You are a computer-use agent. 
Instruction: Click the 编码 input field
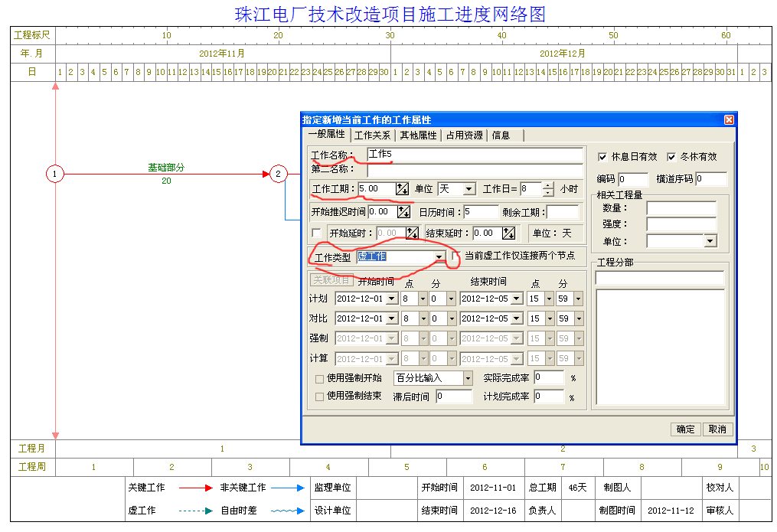click(x=633, y=179)
